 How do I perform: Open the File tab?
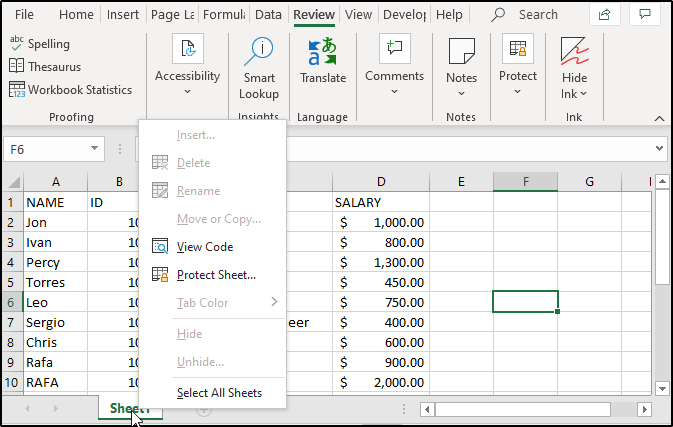click(x=24, y=15)
